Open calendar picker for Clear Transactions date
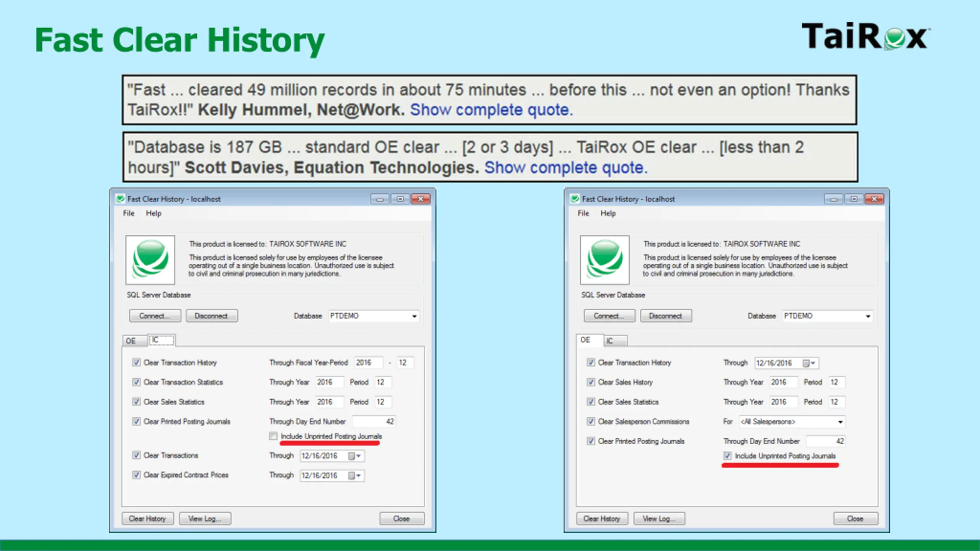980x551 pixels. 354,456
